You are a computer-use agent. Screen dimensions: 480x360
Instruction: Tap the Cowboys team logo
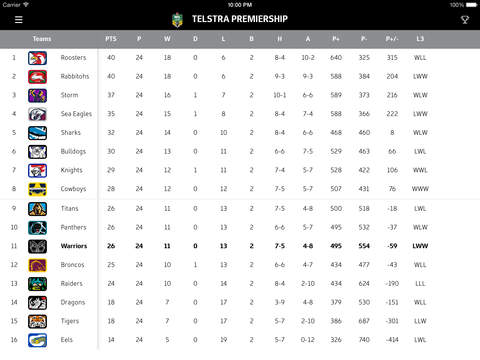pos(37,189)
